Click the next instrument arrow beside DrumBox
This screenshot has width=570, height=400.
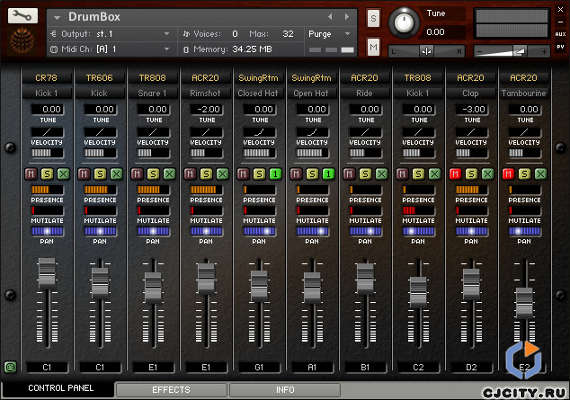(x=347, y=17)
